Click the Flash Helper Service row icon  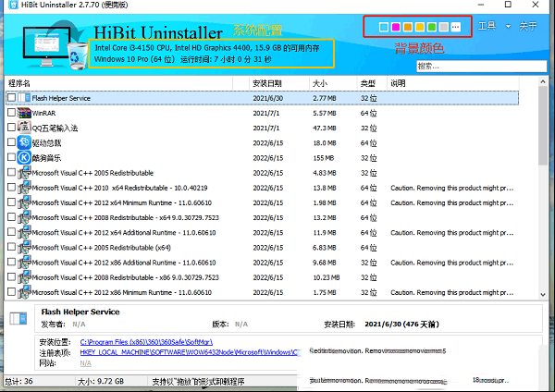click(x=24, y=98)
